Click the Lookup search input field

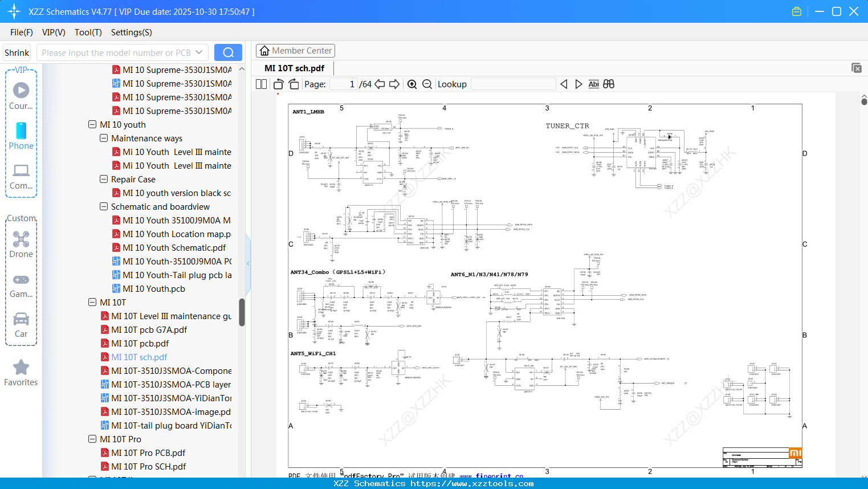pos(514,84)
